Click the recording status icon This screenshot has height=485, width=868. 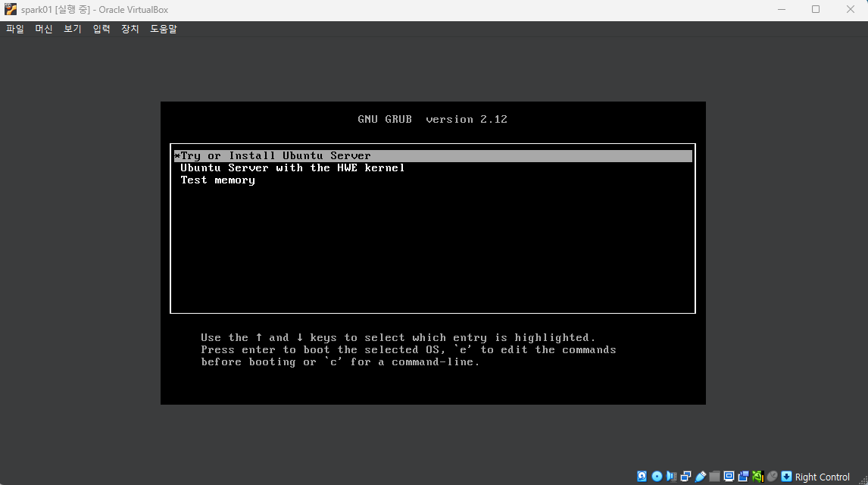744,476
